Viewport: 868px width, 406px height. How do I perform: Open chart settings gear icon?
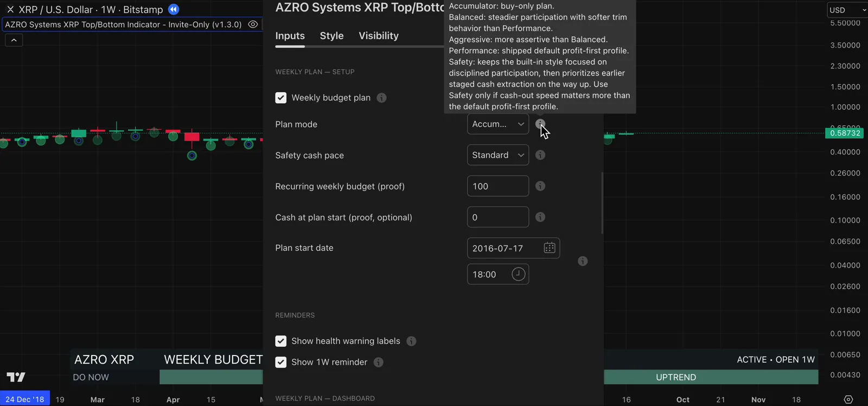coord(848,399)
